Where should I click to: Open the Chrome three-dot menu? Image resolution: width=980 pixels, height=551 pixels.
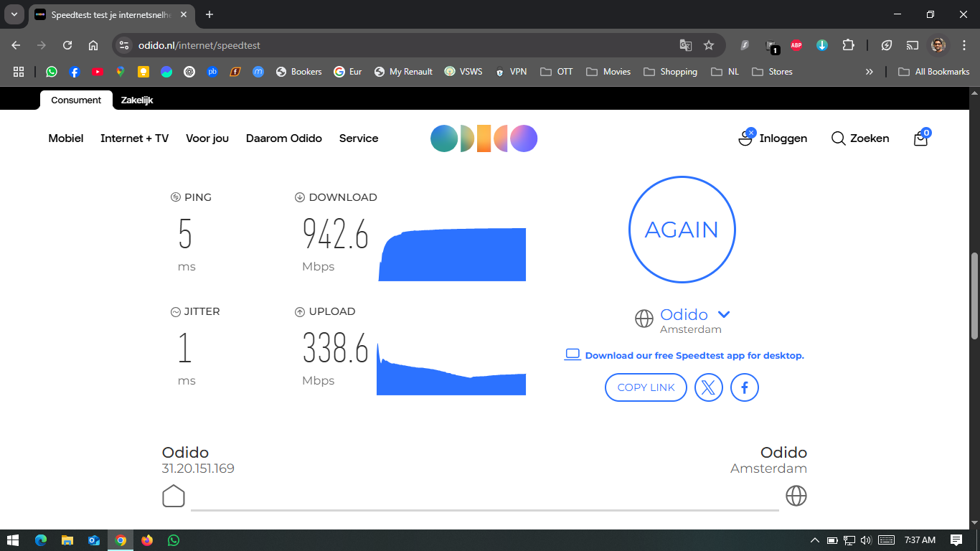click(964, 45)
